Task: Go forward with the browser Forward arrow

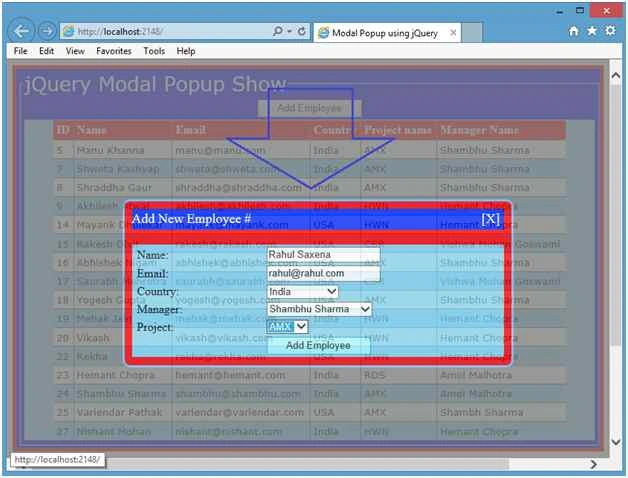Action: (x=47, y=31)
